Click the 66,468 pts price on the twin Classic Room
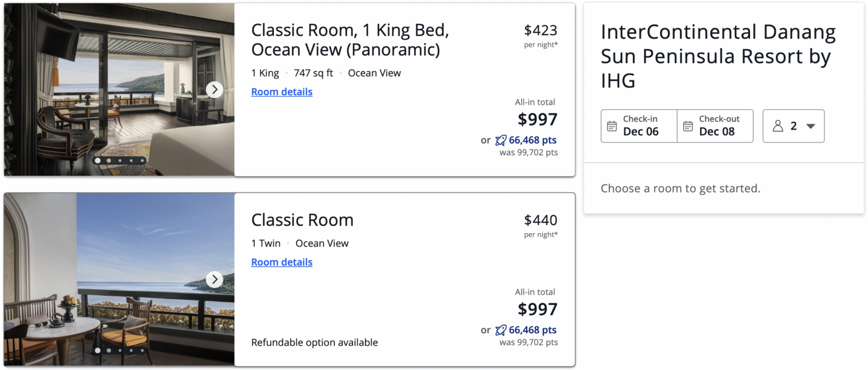Viewport: 868px width, 370px height. tap(533, 330)
